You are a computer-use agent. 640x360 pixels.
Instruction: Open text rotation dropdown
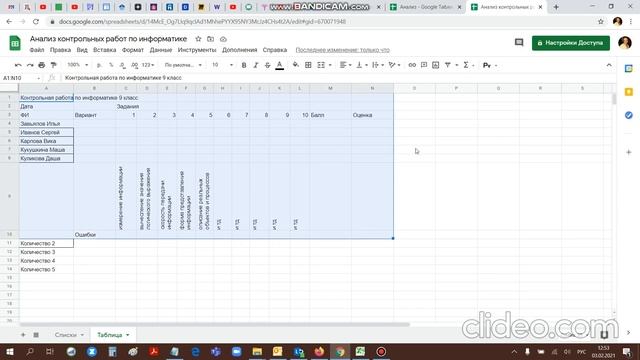tap(394, 65)
